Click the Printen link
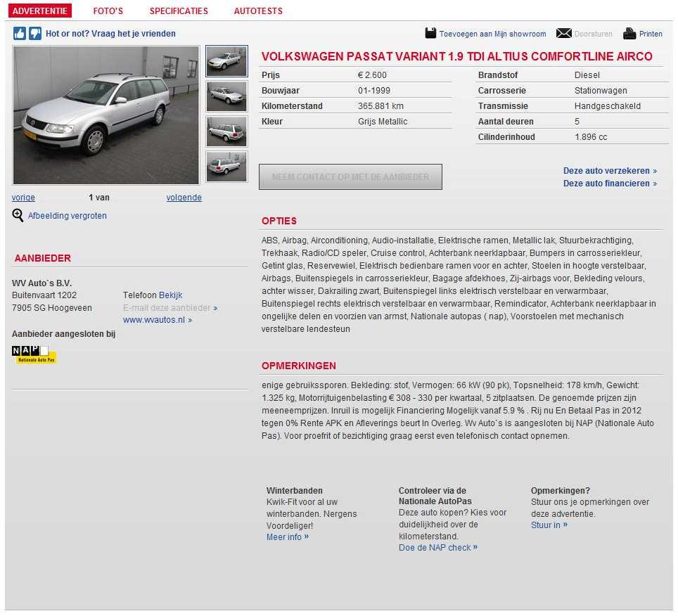Screen dimensions: 678x616 651,34
